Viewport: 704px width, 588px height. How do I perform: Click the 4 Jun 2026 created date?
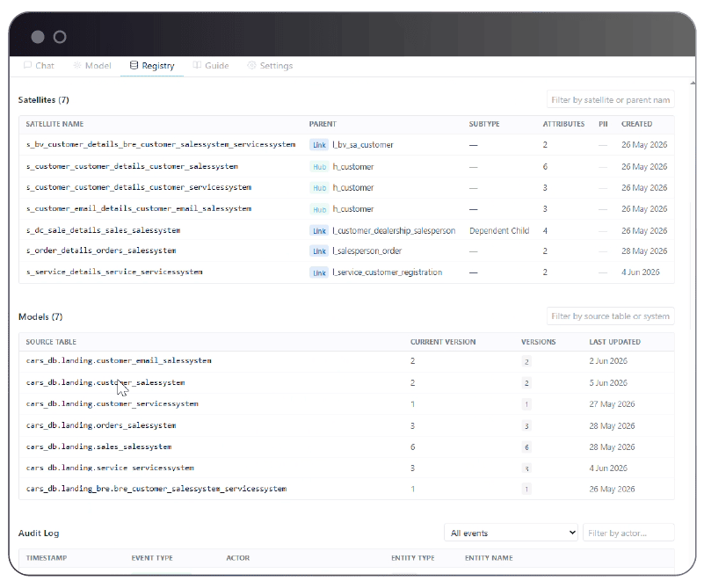640,272
